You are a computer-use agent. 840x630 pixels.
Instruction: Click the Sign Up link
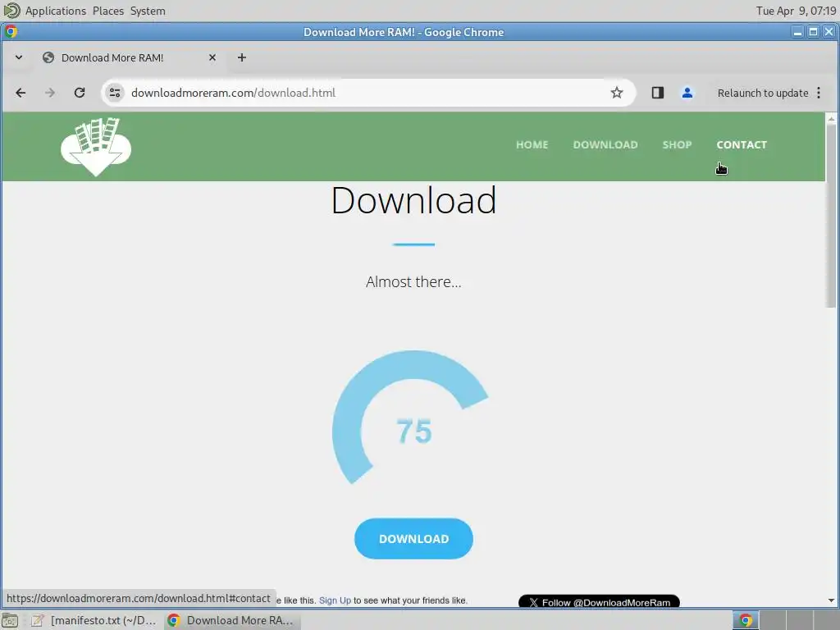pyautogui.click(x=335, y=600)
